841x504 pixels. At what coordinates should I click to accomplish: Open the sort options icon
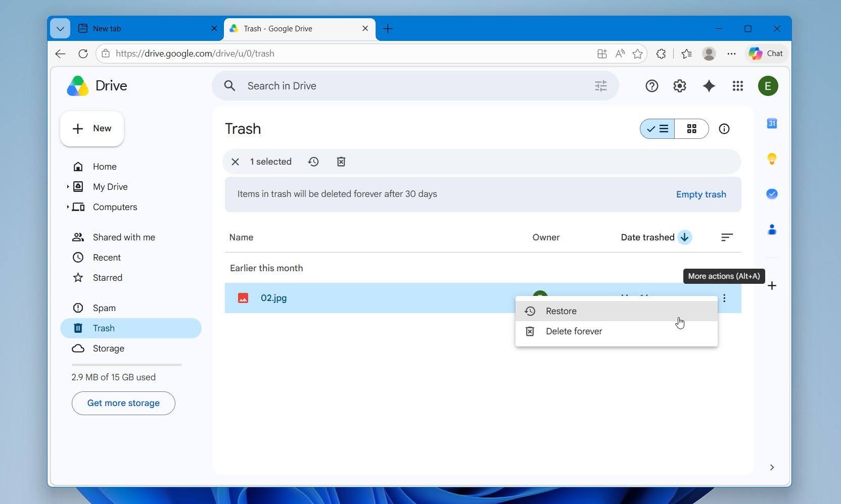727,237
